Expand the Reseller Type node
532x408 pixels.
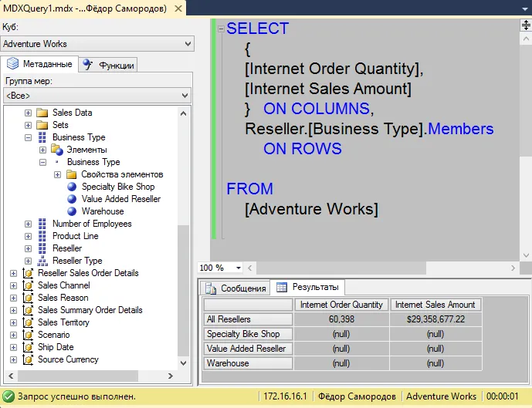(x=28, y=261)
